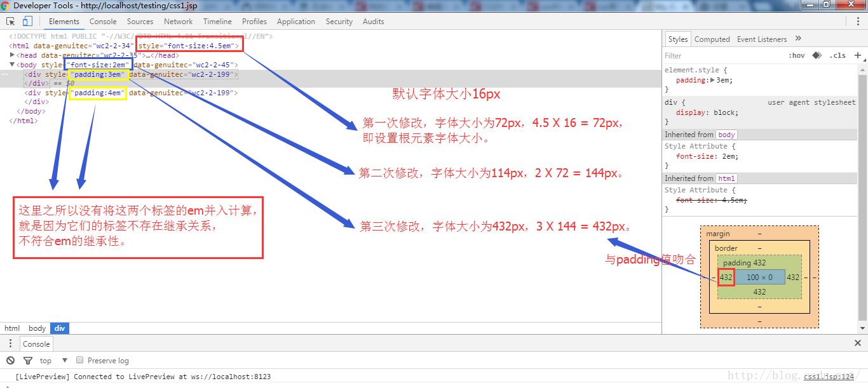
Task: Expand the head element node
Action: coord(13,55)
